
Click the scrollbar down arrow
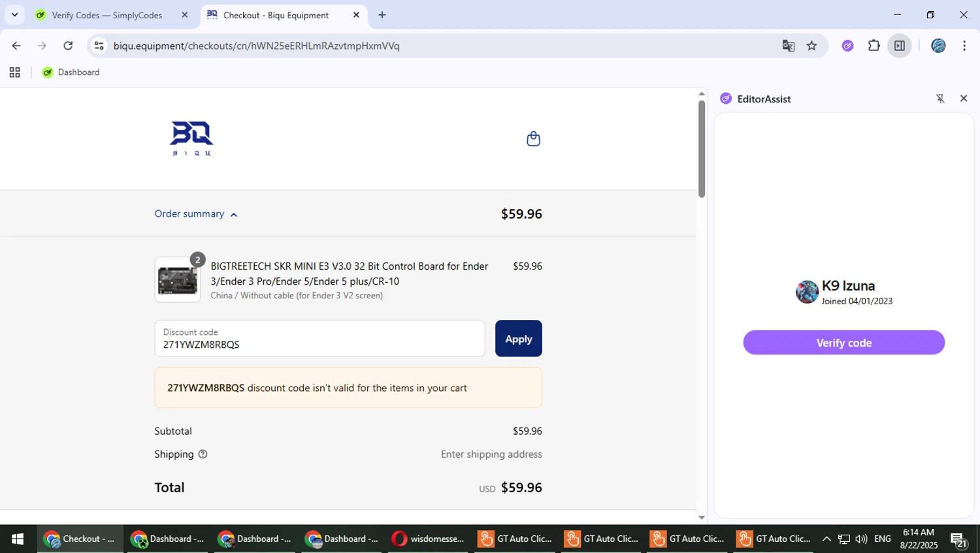tap(702, 518)
